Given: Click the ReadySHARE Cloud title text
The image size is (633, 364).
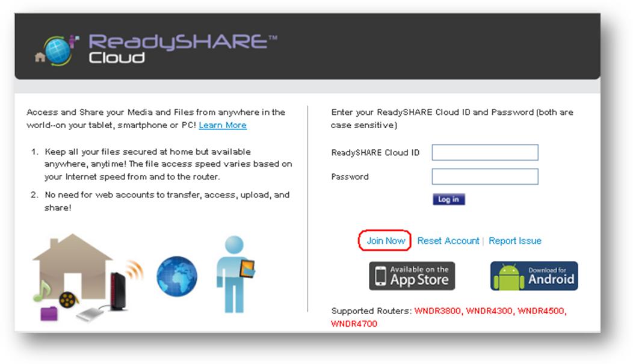Looking at the screenshot, I should point(179,49).
